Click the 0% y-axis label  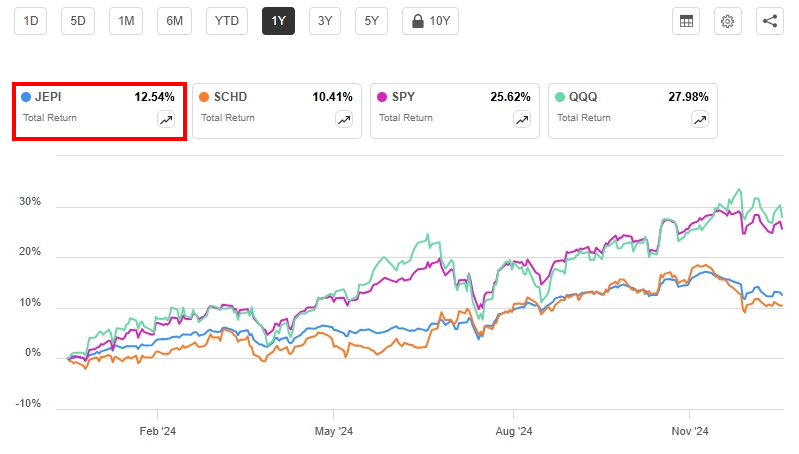[33, 353]
